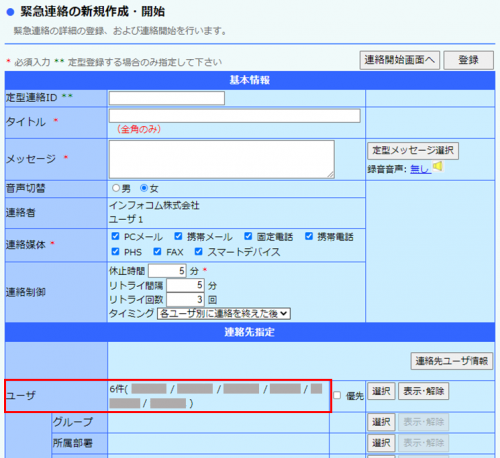Click the 連絡開始画面へ button
500x458 pixels.
(400, 60)
